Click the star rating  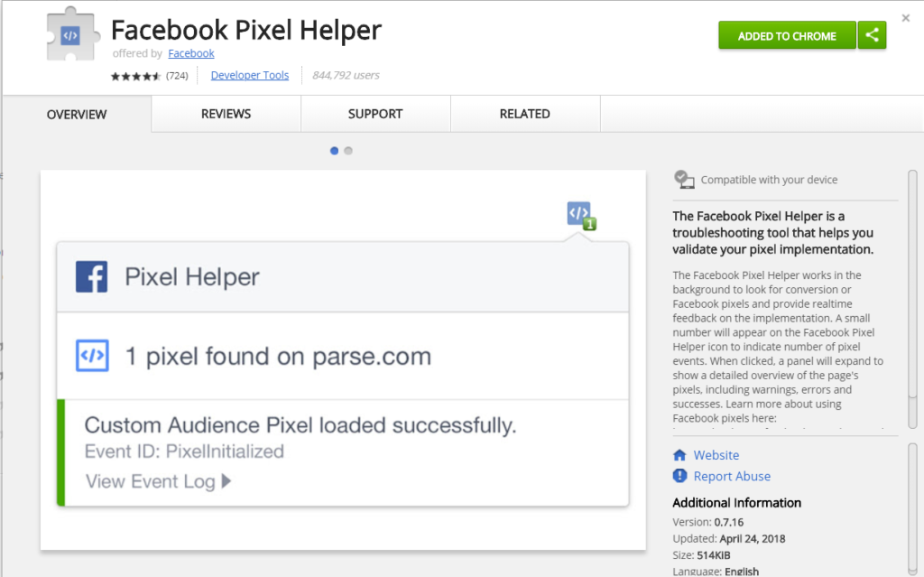pos(135,76)
